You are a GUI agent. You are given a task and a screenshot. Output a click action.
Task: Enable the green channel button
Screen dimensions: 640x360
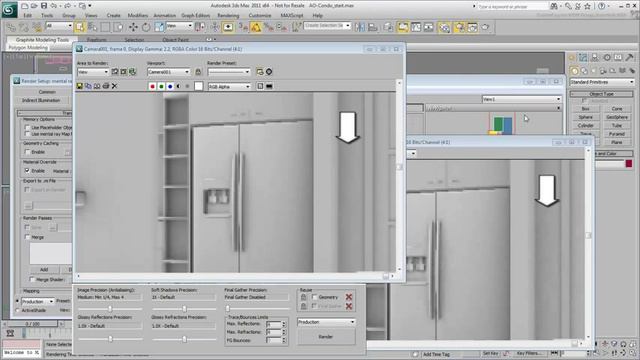pyautogui.click(x=161, y=87)
